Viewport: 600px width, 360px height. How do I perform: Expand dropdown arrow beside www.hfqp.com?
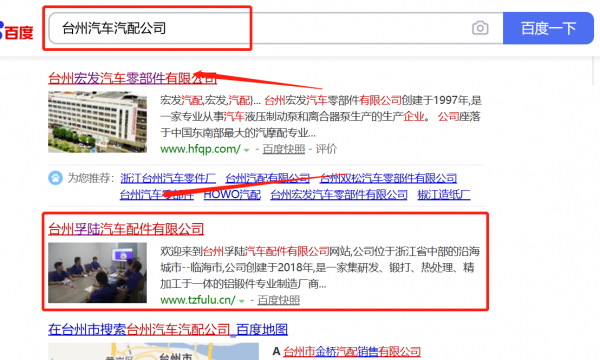coord(246,150)
